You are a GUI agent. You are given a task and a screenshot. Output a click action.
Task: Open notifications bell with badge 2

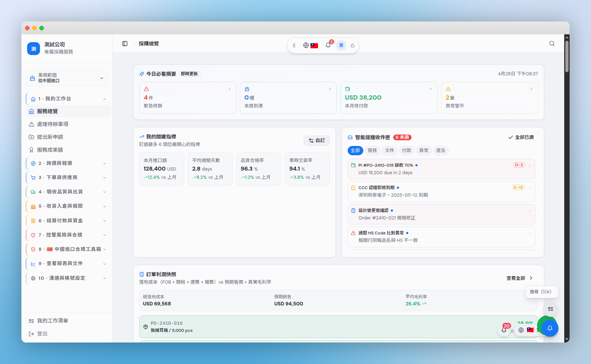coord(328,45)
